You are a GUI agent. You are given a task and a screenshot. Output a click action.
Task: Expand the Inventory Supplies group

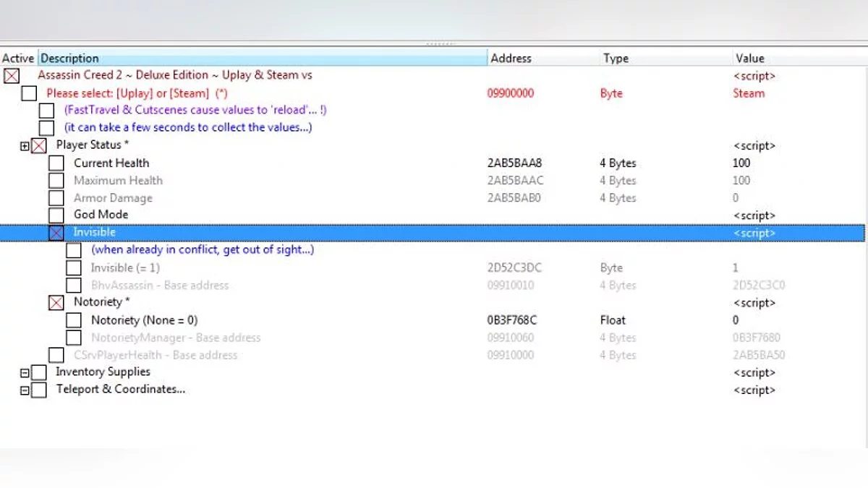[x=25, y=373]
